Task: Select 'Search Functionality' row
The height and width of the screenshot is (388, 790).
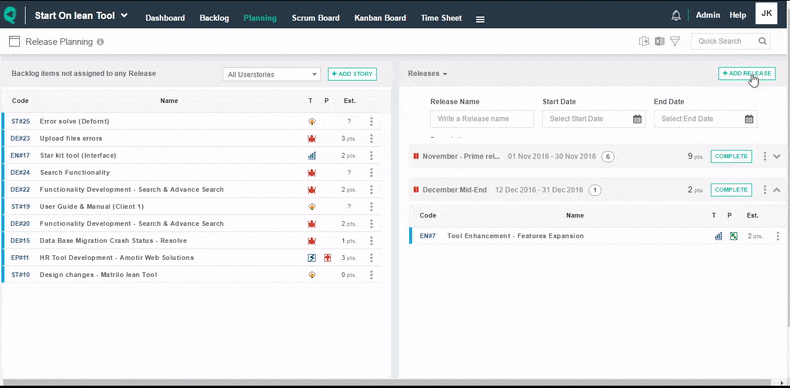Action: (x=192, y=172)
